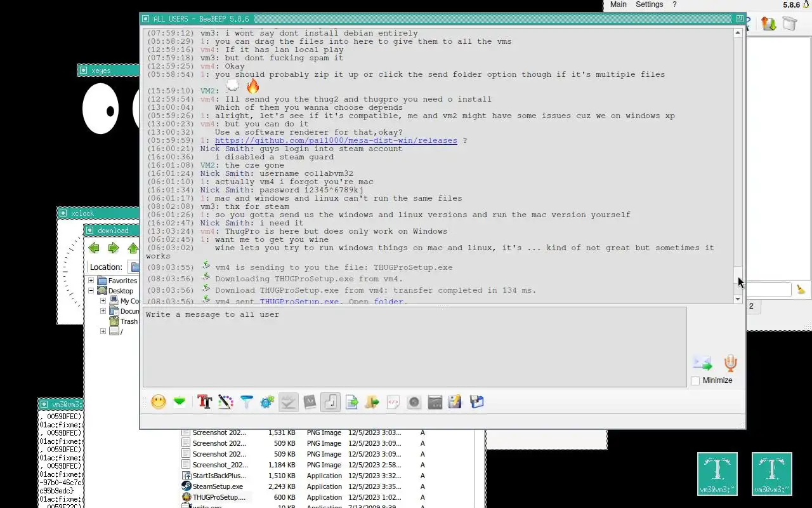
Task: Select the THUGProSetup file in download window
Action: coord(219,497)
